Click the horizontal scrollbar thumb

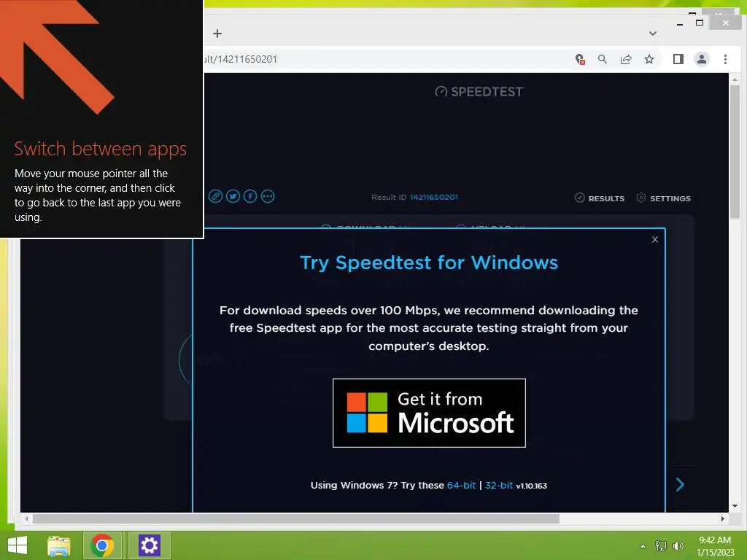(x=295, y=518)
